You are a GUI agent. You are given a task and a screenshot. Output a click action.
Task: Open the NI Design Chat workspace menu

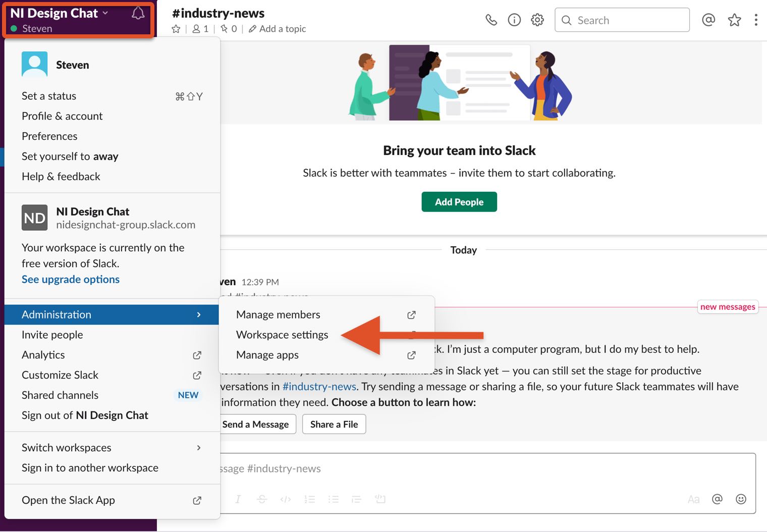78,20
